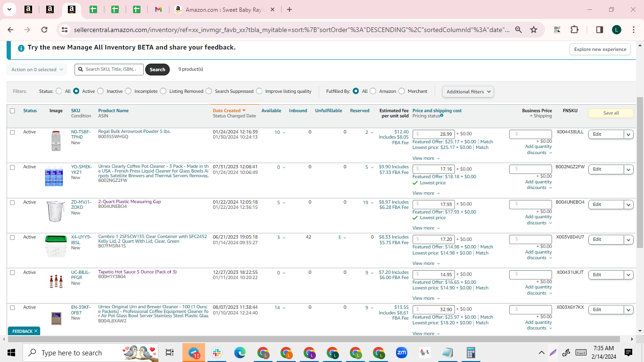This screenshot has height=362, width=644.
Task: Click pricing status info icon
Action: (x=442, y=115)
